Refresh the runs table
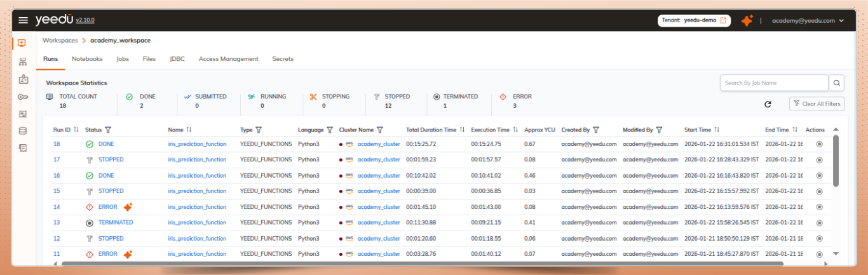 click(x=768, y=104)
